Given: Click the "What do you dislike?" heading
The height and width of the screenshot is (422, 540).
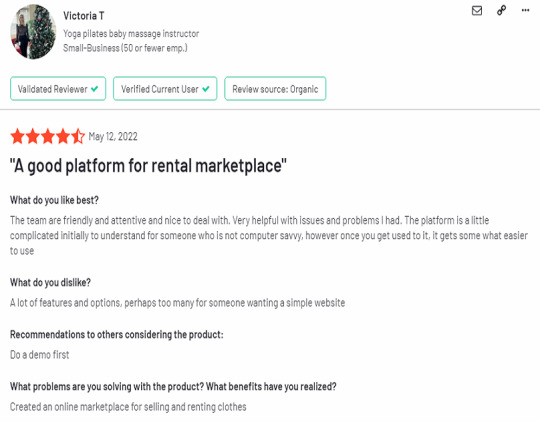Looking at the screenshot, I should pyautogui.click(x=50, y=282).
